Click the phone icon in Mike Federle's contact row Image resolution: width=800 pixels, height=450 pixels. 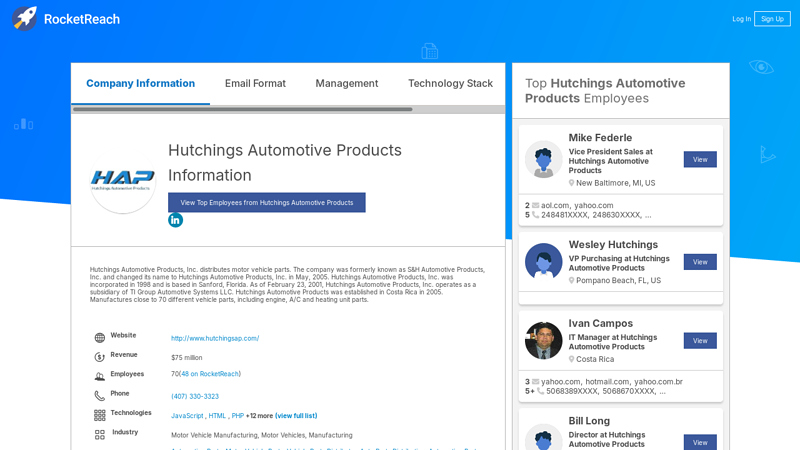(536, 215)
